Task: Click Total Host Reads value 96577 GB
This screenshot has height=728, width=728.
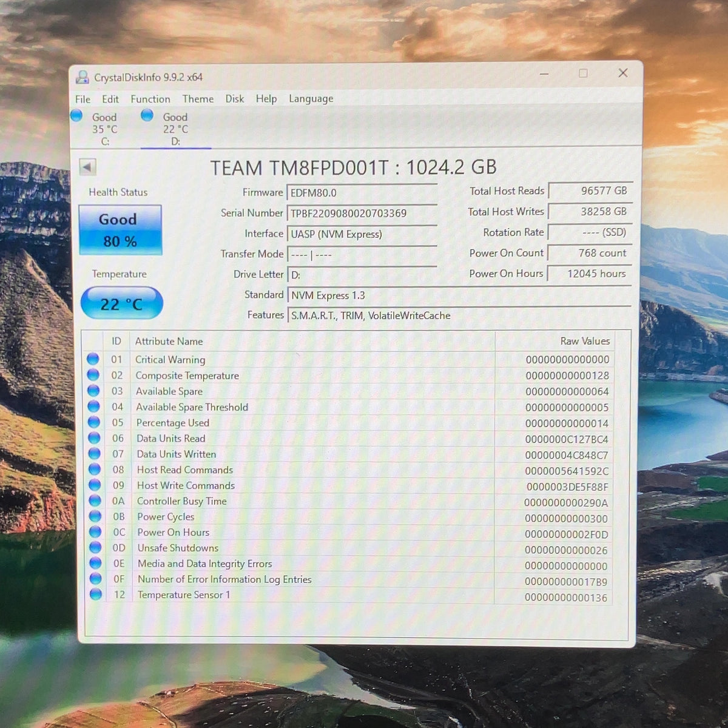Action: click(590, 190)
